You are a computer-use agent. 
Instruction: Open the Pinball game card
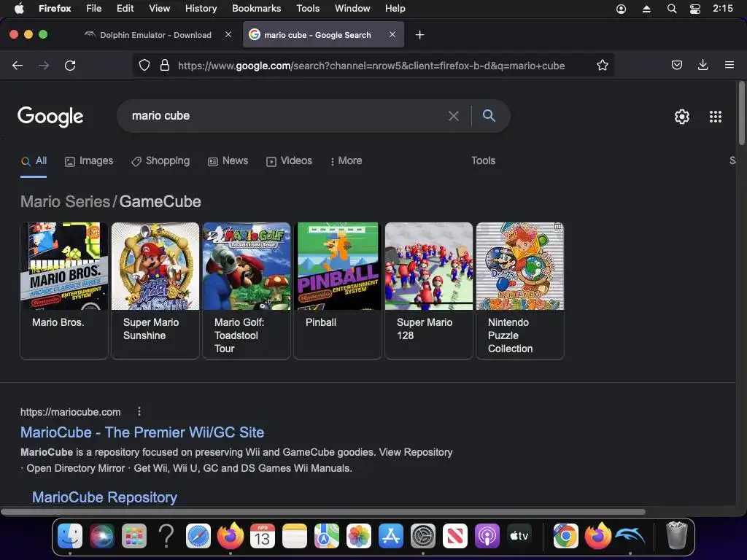338,290
